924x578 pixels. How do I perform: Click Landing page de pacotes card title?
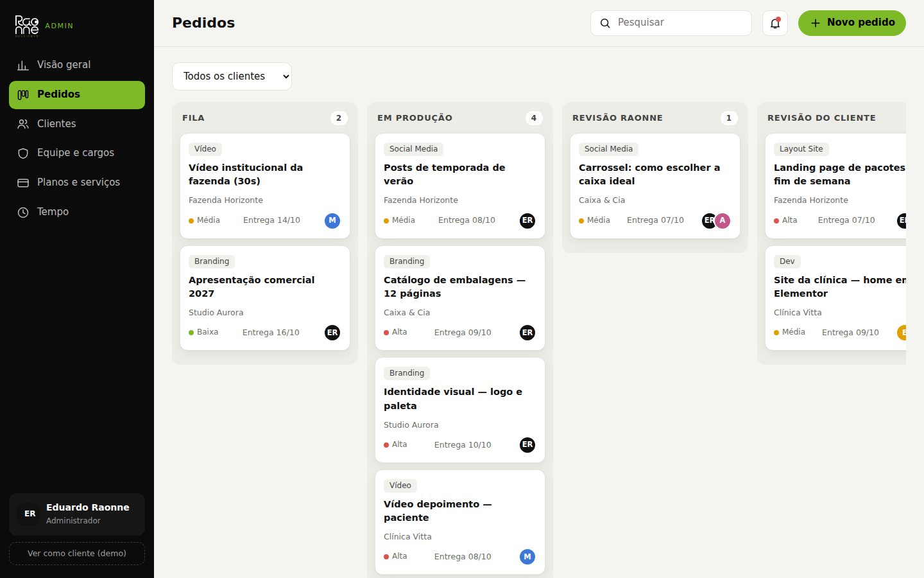(839, 174)
